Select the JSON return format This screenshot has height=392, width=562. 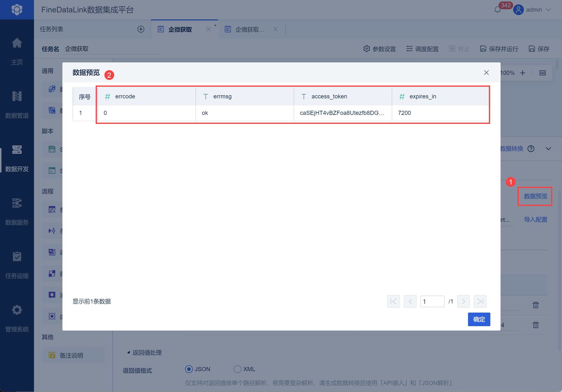click(x=189, y=369)
